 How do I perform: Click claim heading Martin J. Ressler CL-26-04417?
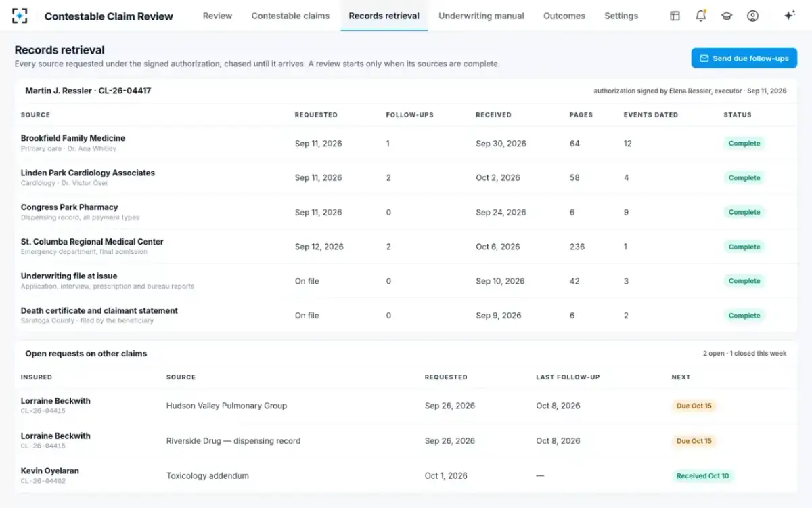(x=88, y=91)
